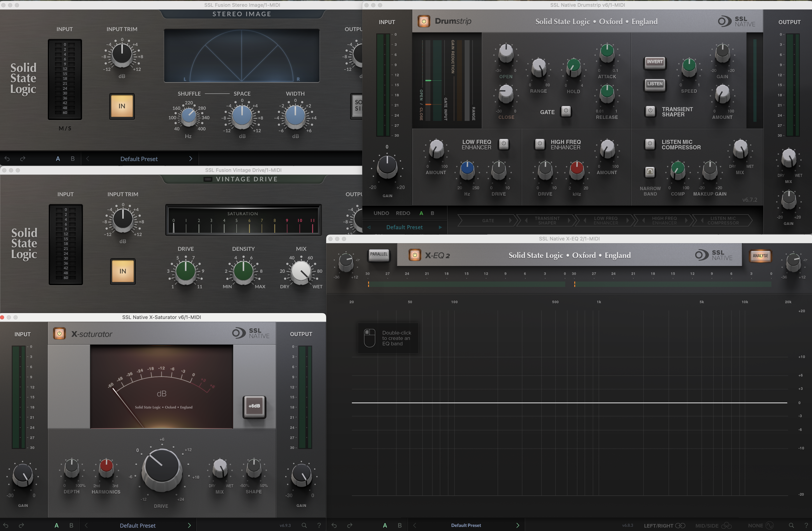812x531 pixels.
Task: Select preset slot B in X-EQ 2
Action: click(399, 526)
